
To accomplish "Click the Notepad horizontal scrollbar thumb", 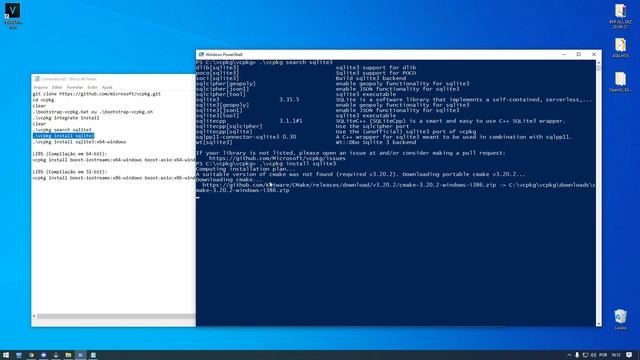I will tap(116, 316).
